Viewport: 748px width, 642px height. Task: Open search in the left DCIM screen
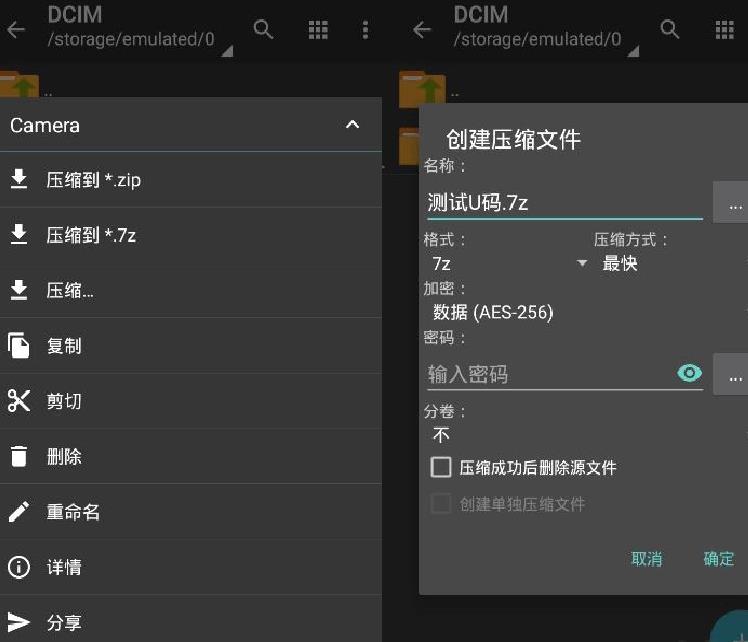[x=263, y=30]
